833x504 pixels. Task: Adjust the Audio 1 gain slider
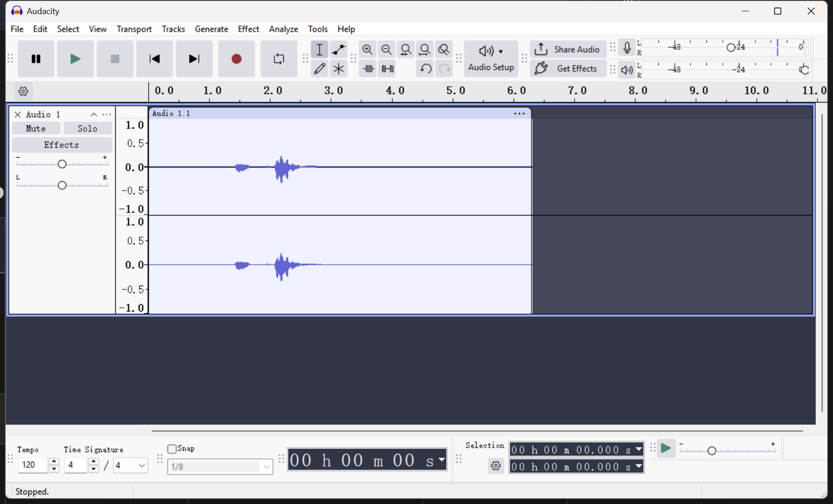point(62,164)
